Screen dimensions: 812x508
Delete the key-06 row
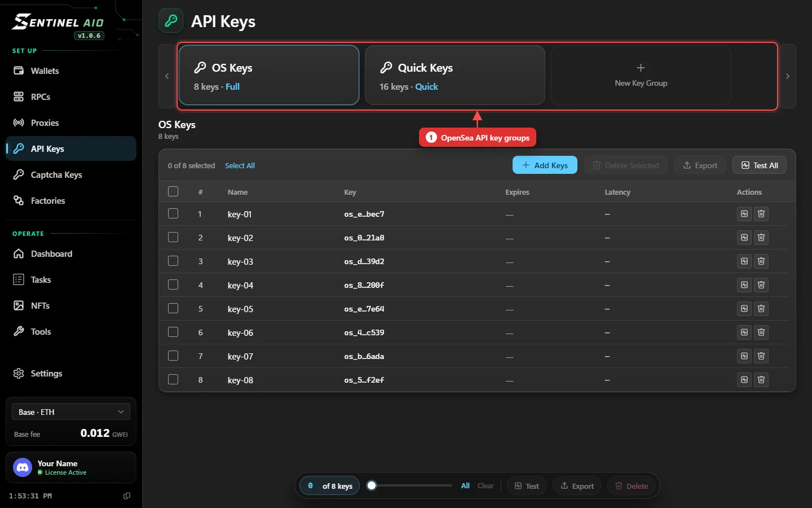click(761, 332)
